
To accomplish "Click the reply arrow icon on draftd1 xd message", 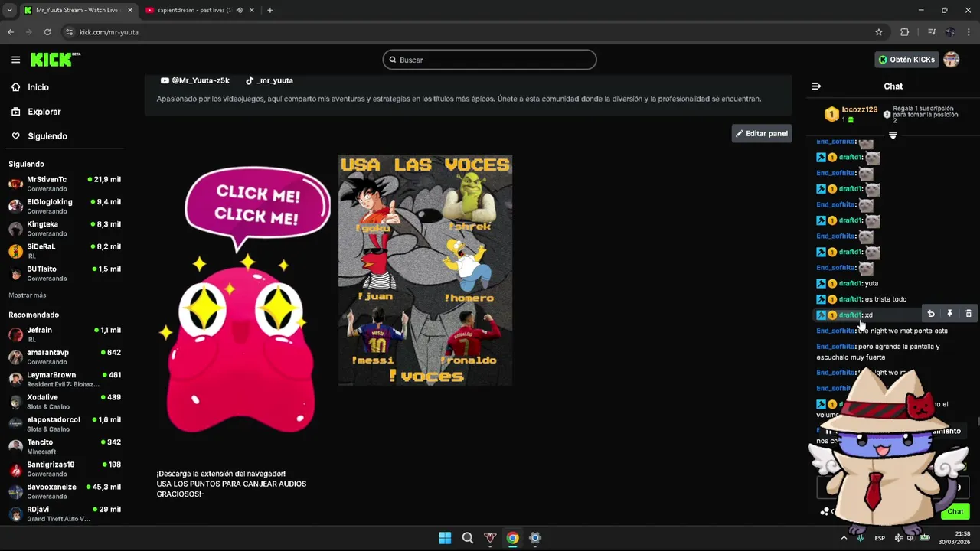I will click(930, 313).
